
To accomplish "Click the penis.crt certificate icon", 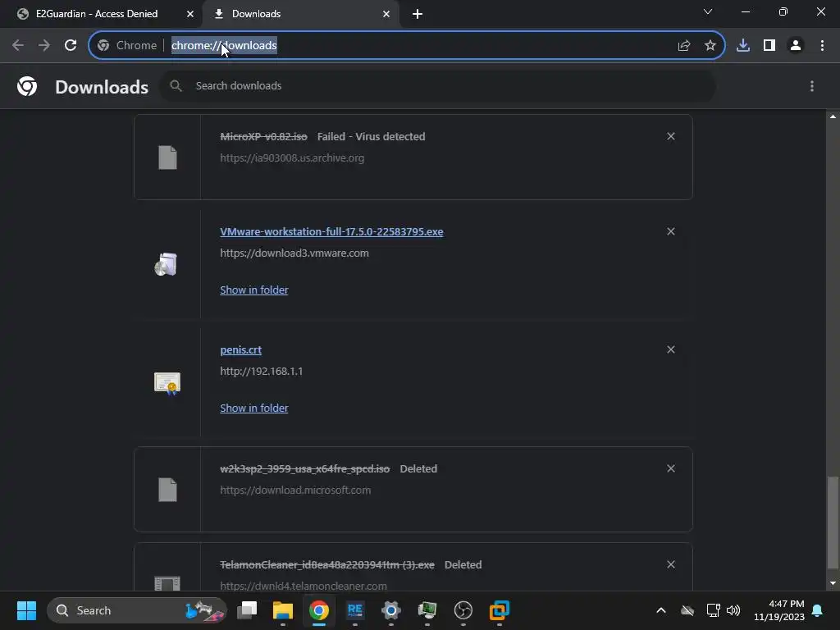I will 167,383.
